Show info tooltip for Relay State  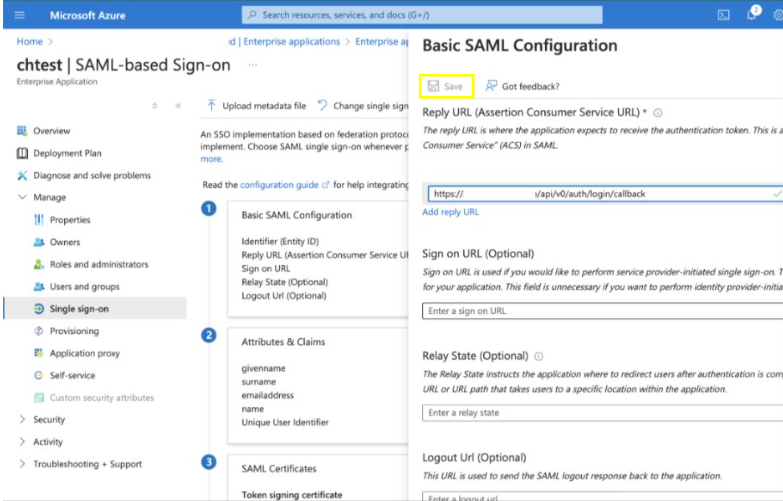538,356
